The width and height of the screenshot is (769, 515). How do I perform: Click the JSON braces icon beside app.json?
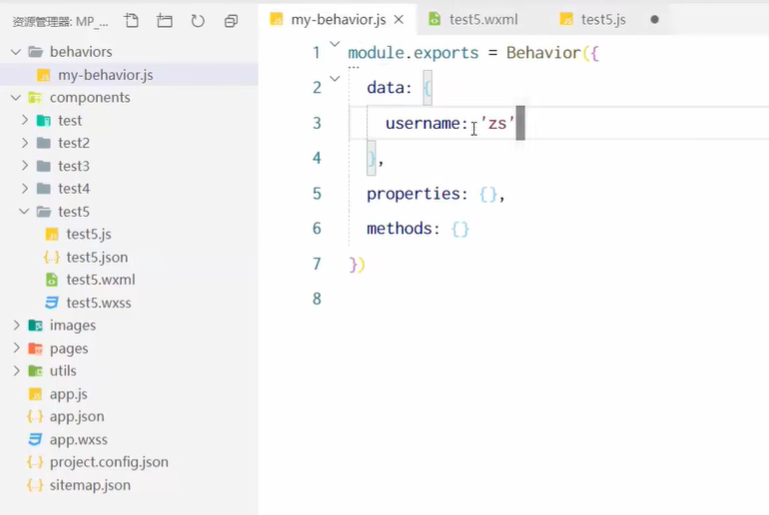pos(35,416)
